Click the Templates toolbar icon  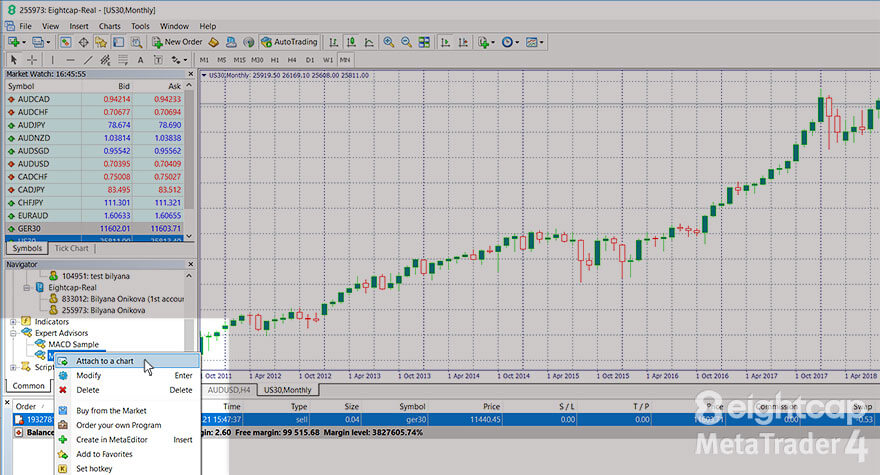click(x=531, y=42)
